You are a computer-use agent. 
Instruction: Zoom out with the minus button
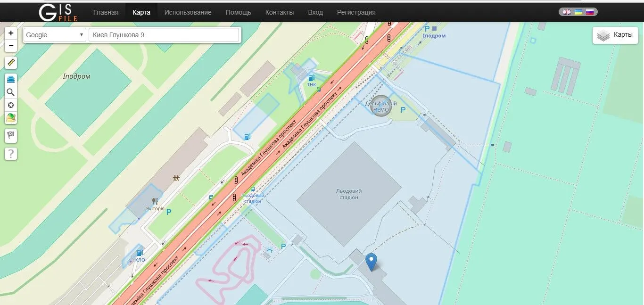tap(11, 46)
